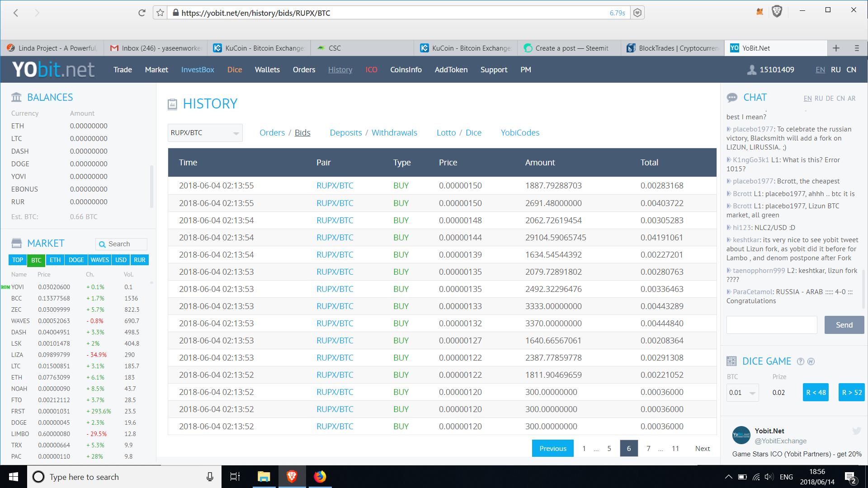Click the YobitExchange avatar thumbnail
The width and height of the screenshot is (868, 488).
coord(741,435)
